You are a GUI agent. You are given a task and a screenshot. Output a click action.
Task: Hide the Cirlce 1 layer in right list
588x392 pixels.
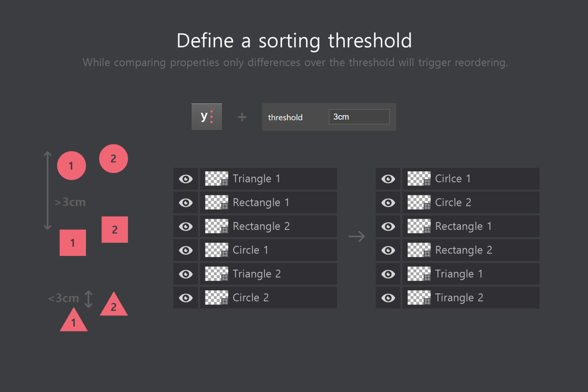tap(388, 179)
